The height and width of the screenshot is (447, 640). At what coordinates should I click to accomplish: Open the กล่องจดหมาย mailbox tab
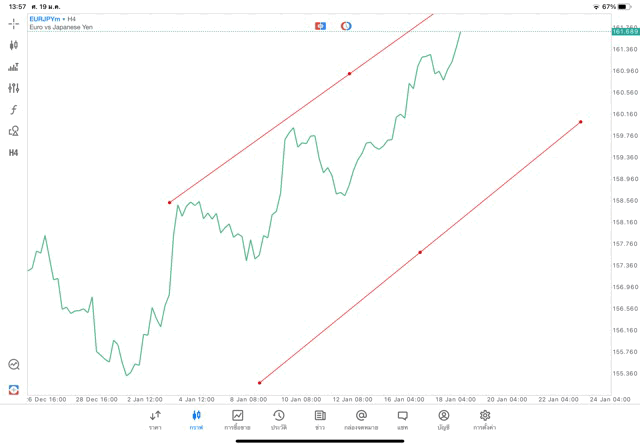pyautogui.click(x=361, y=419)
